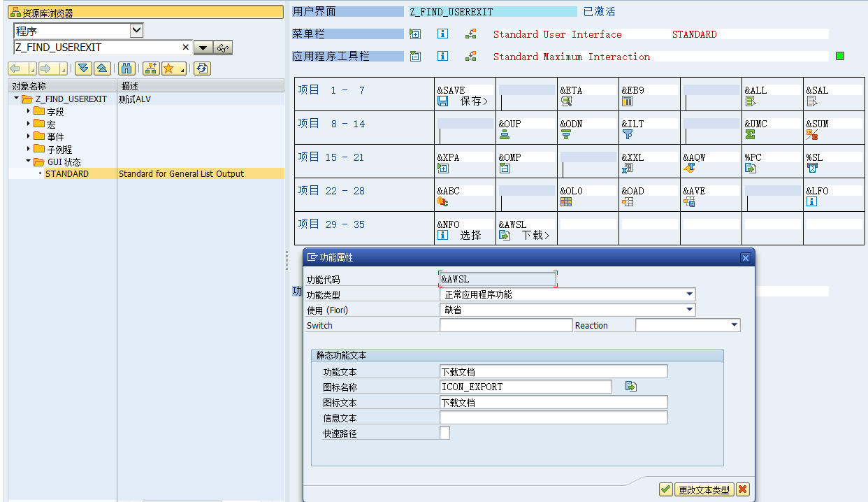Select the STANDARD GUI status tree item
Image resolution: width=868 pixels, height=502 pixels.
click(x=67, y=173)
